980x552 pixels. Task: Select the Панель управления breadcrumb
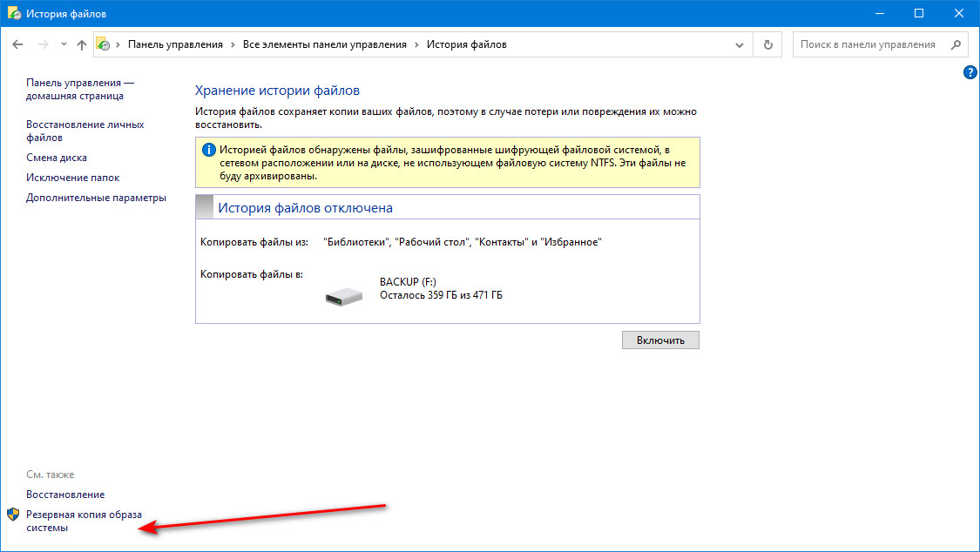(x=175, y=44)
